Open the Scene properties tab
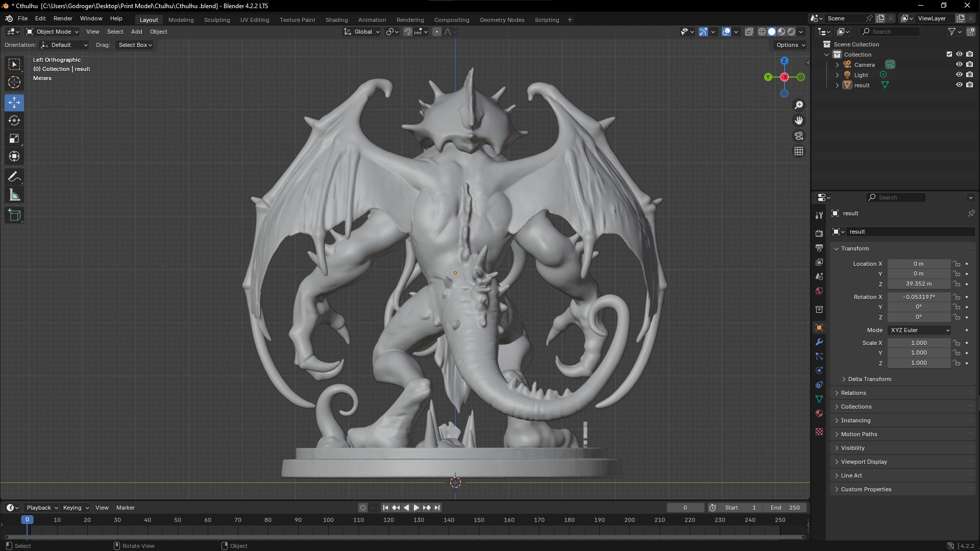Viewport: 980px width, 551px height. pyautogui.click(x=819, y=276)
